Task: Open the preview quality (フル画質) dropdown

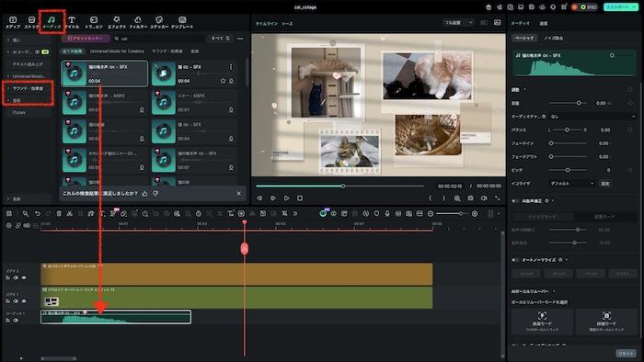Action: [459, 23]
